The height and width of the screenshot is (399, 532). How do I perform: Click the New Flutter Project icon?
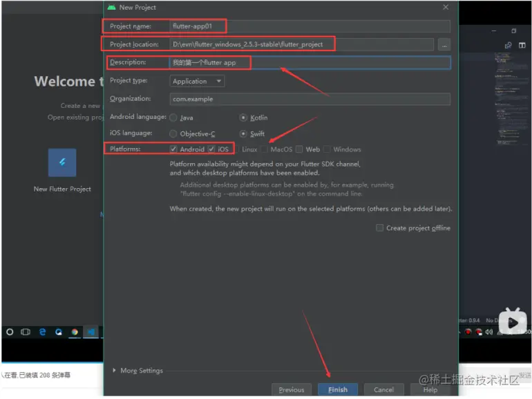(x=62, y=163)
